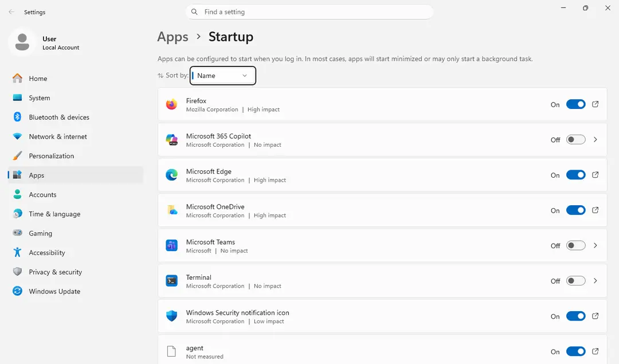
Task: Expand Terminal row chevron
Action: coord(596,281)
